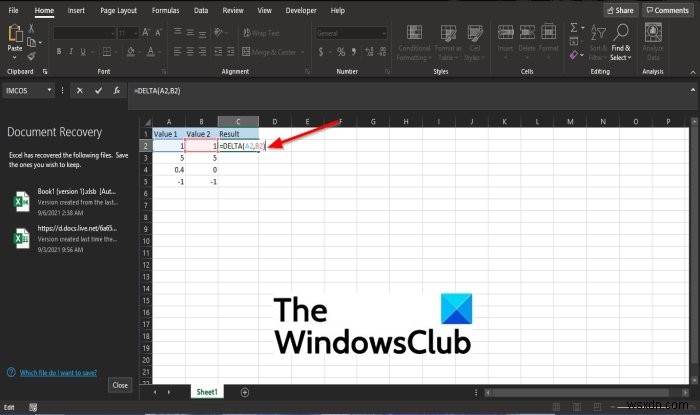
Task: Open Format as Table gallery
Action: 448,43
